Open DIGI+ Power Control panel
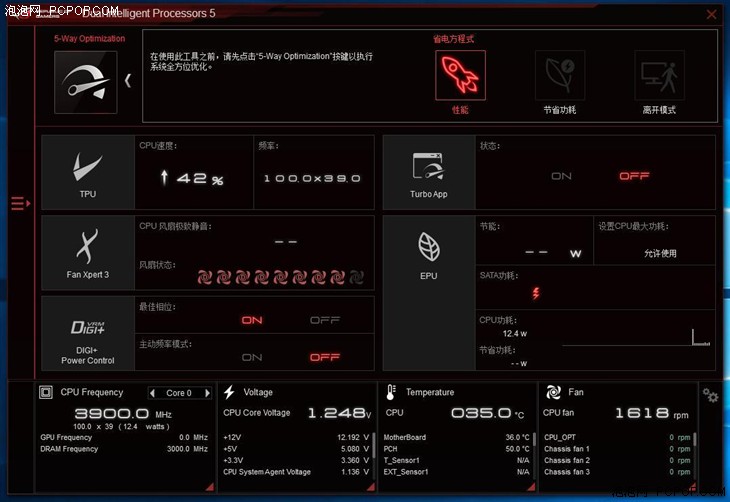 click(88, 334)
